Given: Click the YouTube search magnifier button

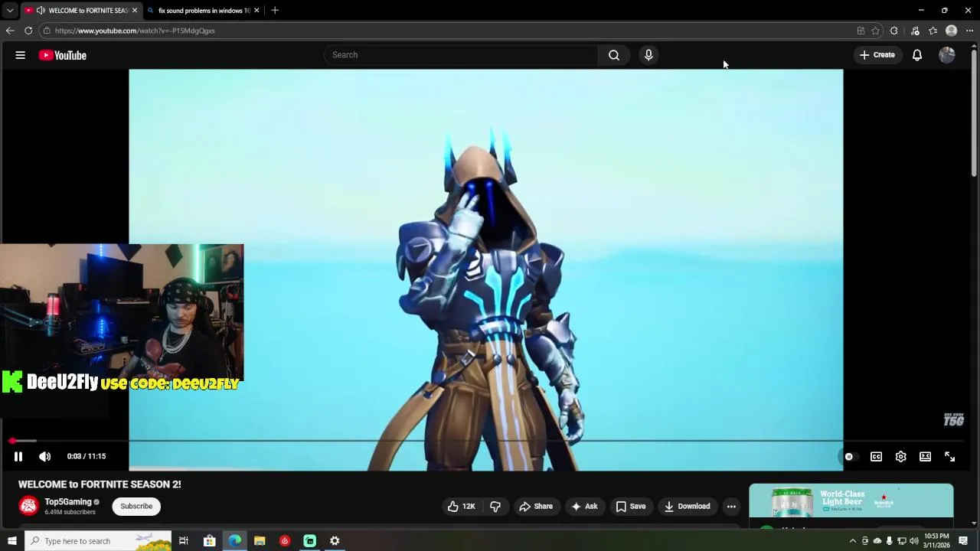Looking at the screenshot, I should 614,55.
